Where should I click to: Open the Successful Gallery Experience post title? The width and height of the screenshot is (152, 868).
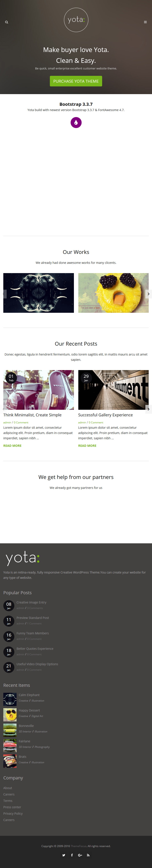point(105,415)
